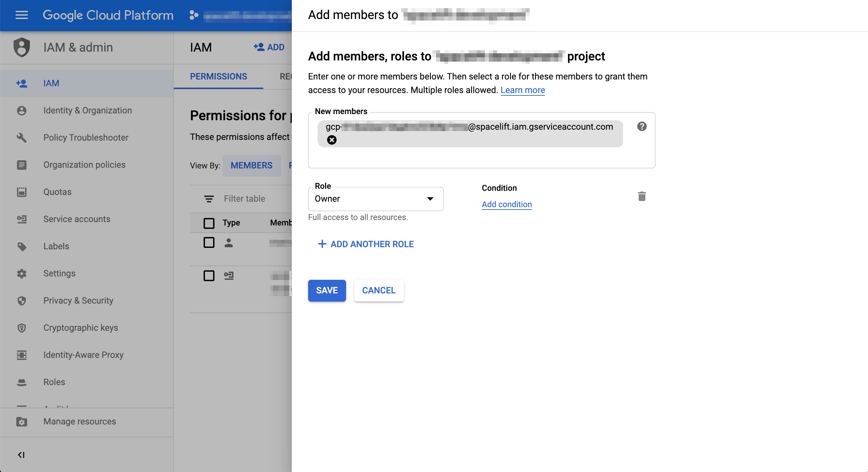Screen dimensions: 868x472
Task: Click the Settings gear icon
Action: pos(22,273)
